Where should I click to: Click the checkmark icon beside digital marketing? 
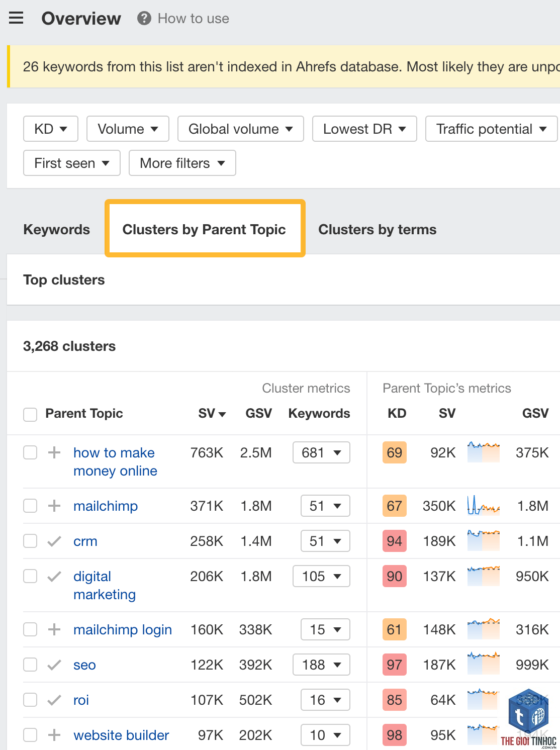[54, 576]
